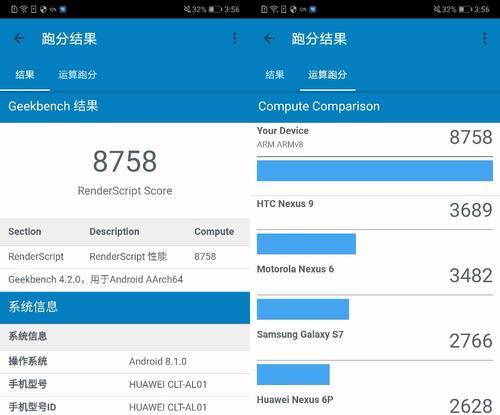Select 结果 tab on left screen
Screen dimensions: 500x415
click(25, 75)
